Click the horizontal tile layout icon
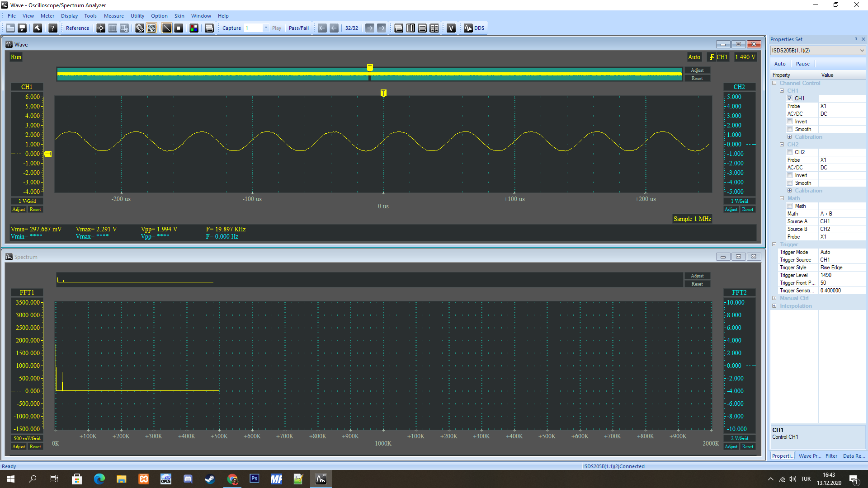868x488 pixels. click(422, 28)
